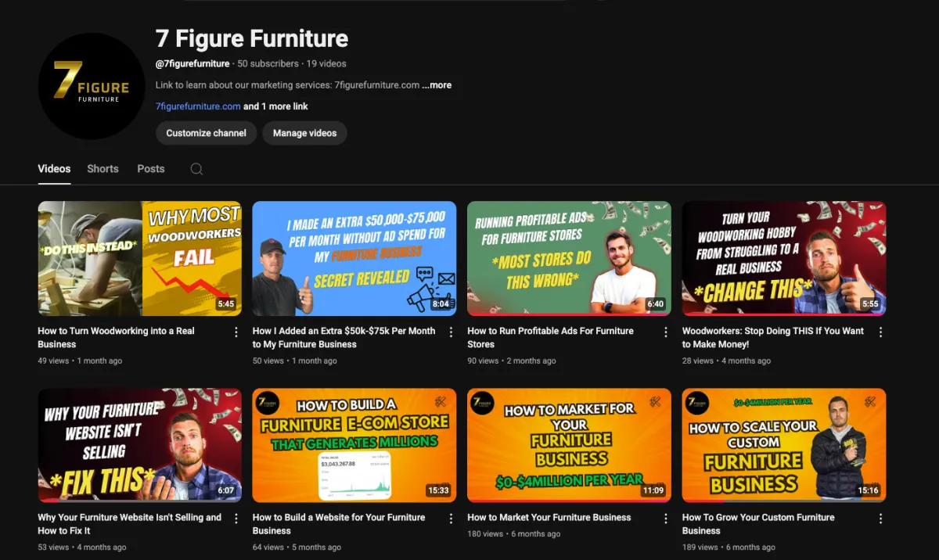This screenshot has height=560, width=939.
Task: Open options menu for 'How to Market Your Furniture Business'
Action: pyautogui.click(x=666, y=519)
